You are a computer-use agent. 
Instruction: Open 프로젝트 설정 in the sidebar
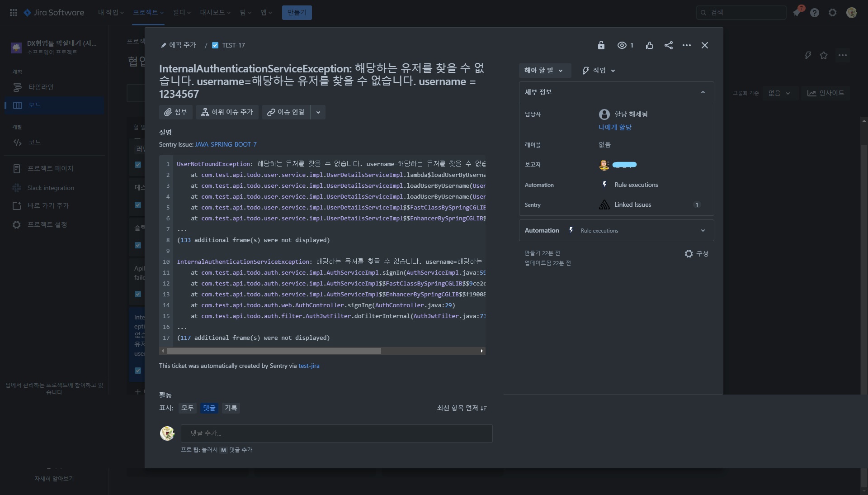[54, 225]
